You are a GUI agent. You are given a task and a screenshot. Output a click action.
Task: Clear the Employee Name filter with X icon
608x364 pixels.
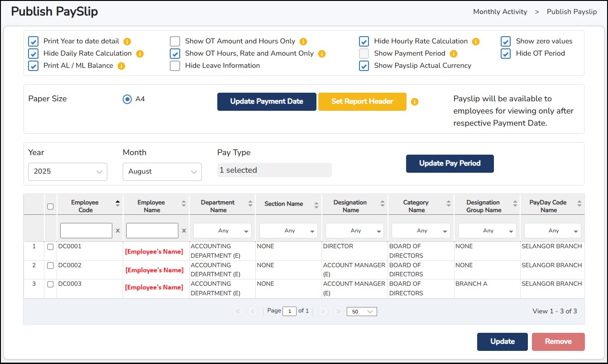184,231
